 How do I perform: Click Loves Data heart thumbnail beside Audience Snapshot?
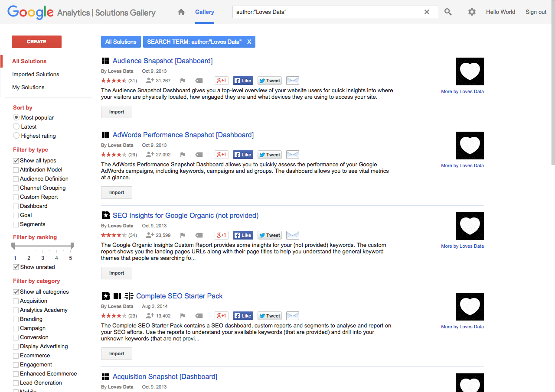[470, 71]
